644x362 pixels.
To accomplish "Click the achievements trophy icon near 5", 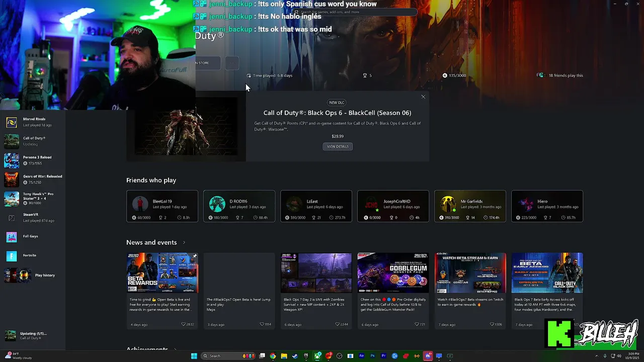I will click(365, 75).
